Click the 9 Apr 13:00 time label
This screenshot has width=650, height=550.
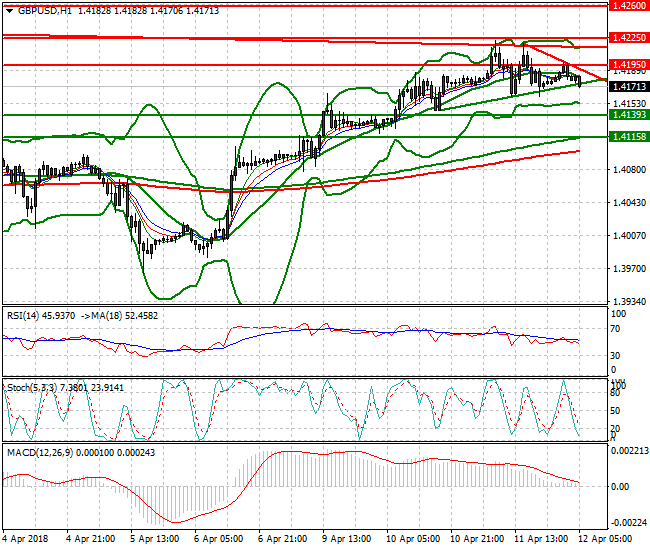[x=346, y=539]
